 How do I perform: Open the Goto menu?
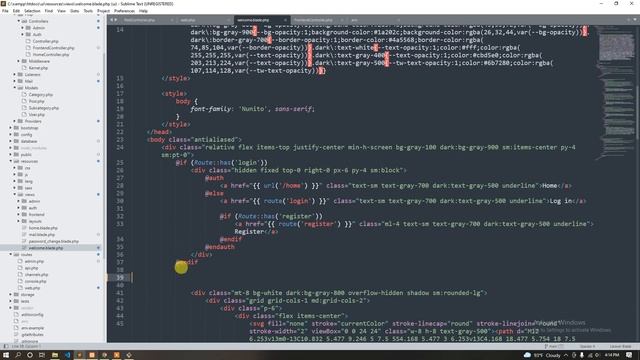coord(74,11)
